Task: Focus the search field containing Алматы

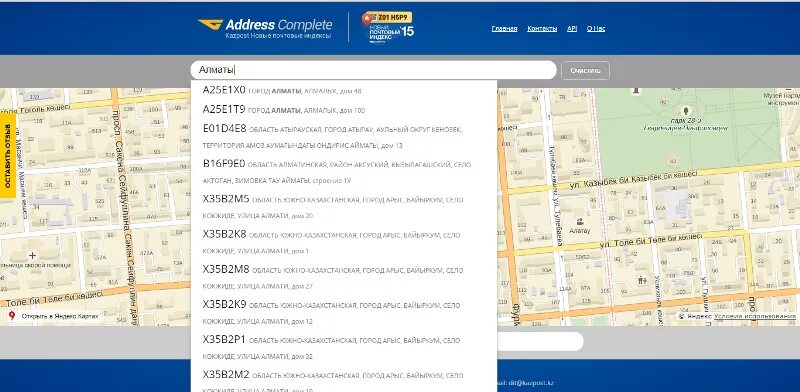Action: pos(373,70)
